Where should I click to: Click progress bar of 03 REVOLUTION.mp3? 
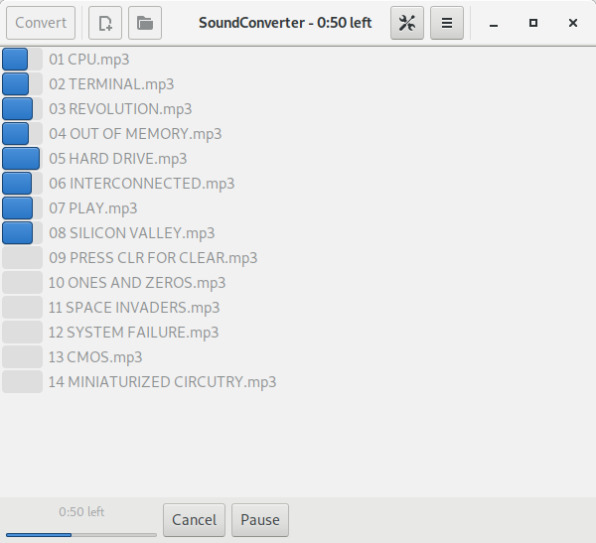(22, 109)
